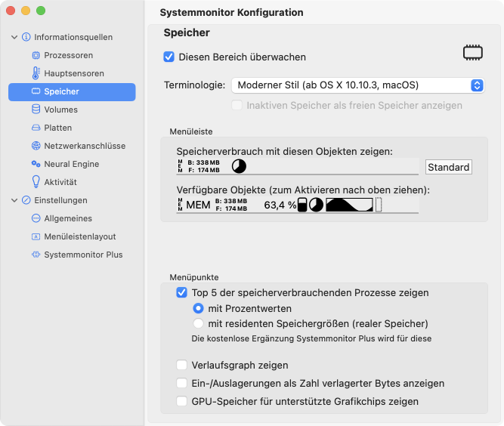Click the Neural Engine gears icon
504x426 pixels.
[x=36, y=164]
